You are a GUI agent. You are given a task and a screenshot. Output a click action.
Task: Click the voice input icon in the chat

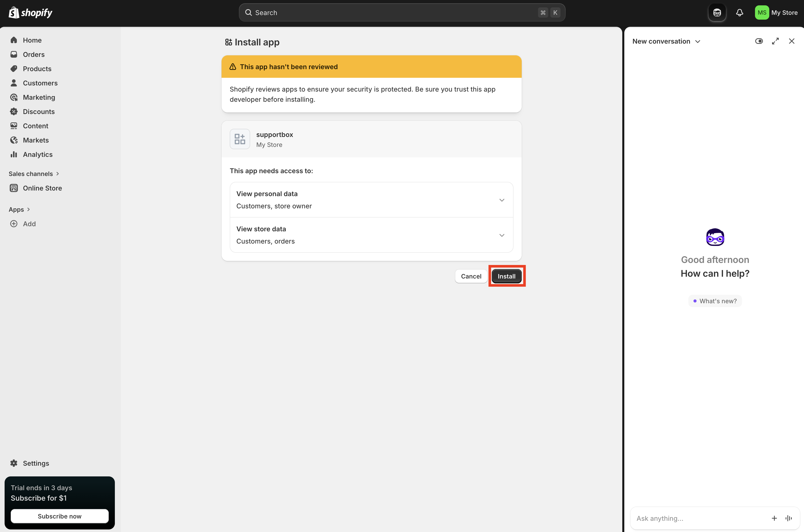788,518
